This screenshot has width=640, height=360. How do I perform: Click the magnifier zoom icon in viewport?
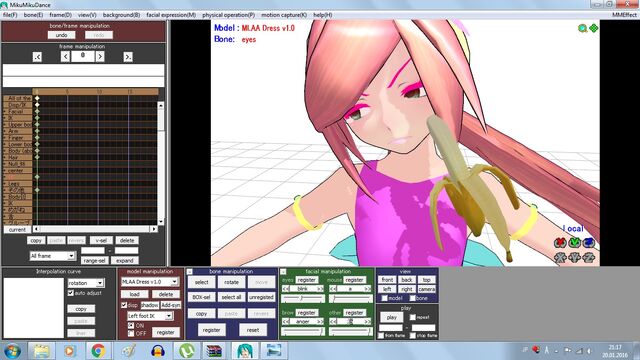click(x=583, y=28)
